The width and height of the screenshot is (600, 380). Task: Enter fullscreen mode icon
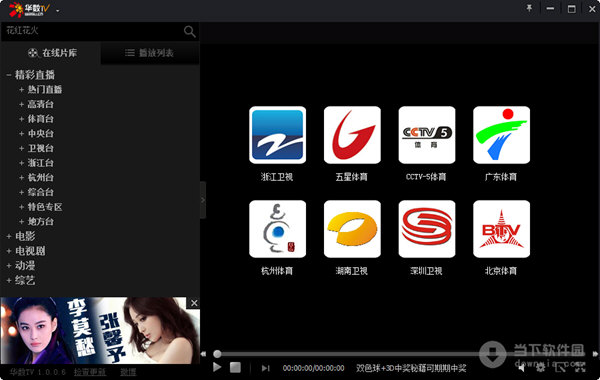(580, 368)
